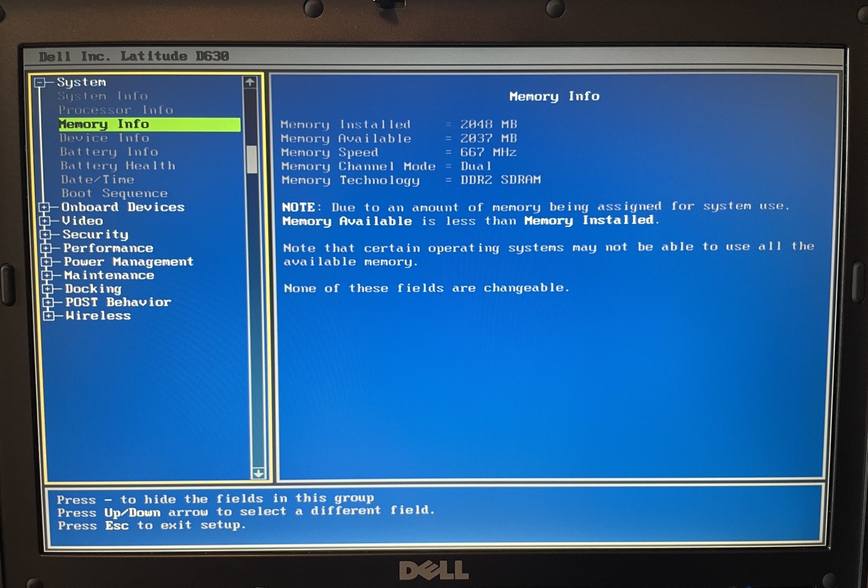Open Battery Health entry
The width and height of the screenshot is (868, 588).
click(118, 165)
